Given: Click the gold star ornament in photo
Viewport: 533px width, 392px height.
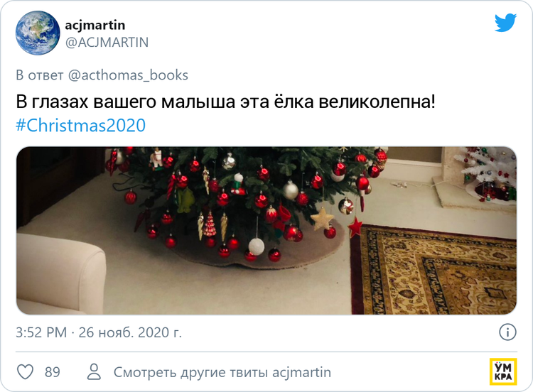Looking at the screenshot, I should point(322,219).
